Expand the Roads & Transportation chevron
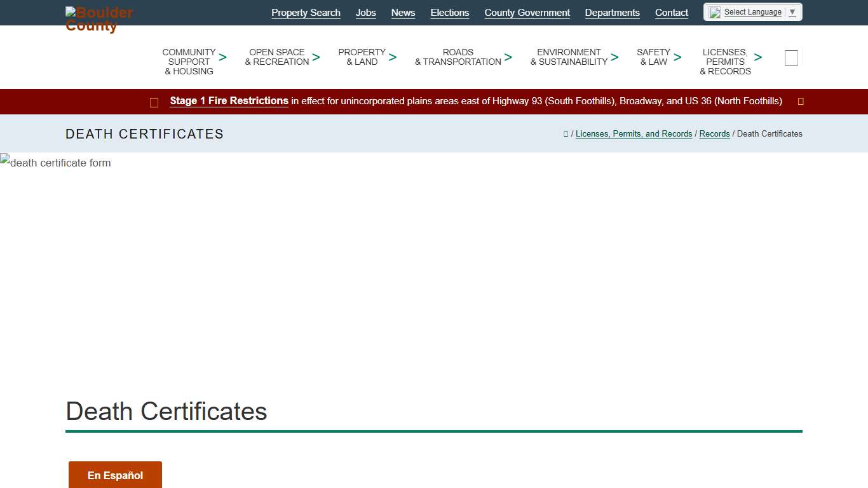This screenshot has width=868, height=488. (x=508, y=57)
